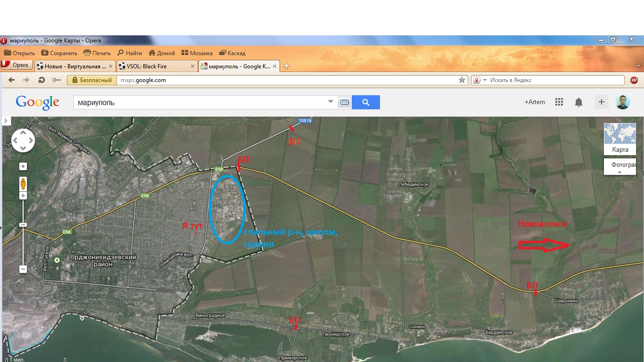Switch map view to Карта
644x362 pixels.
[x=620, y=139]
